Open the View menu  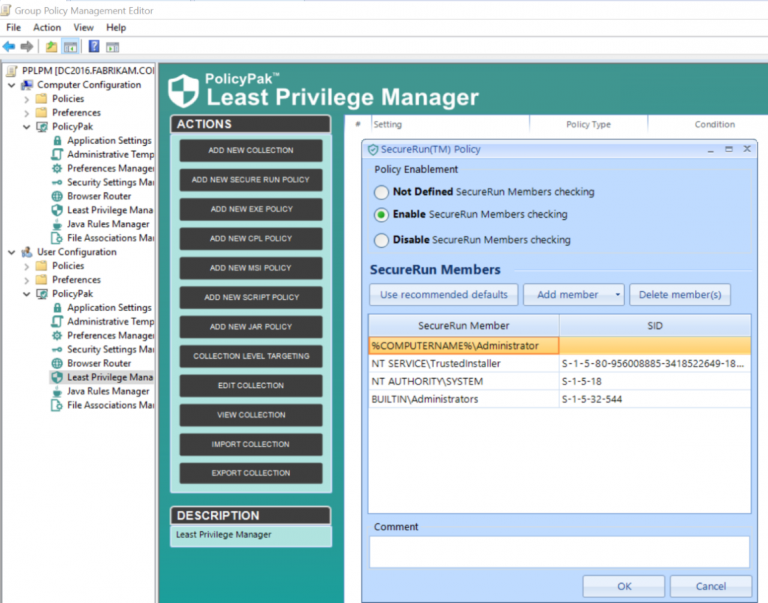(x=83, y=27)
